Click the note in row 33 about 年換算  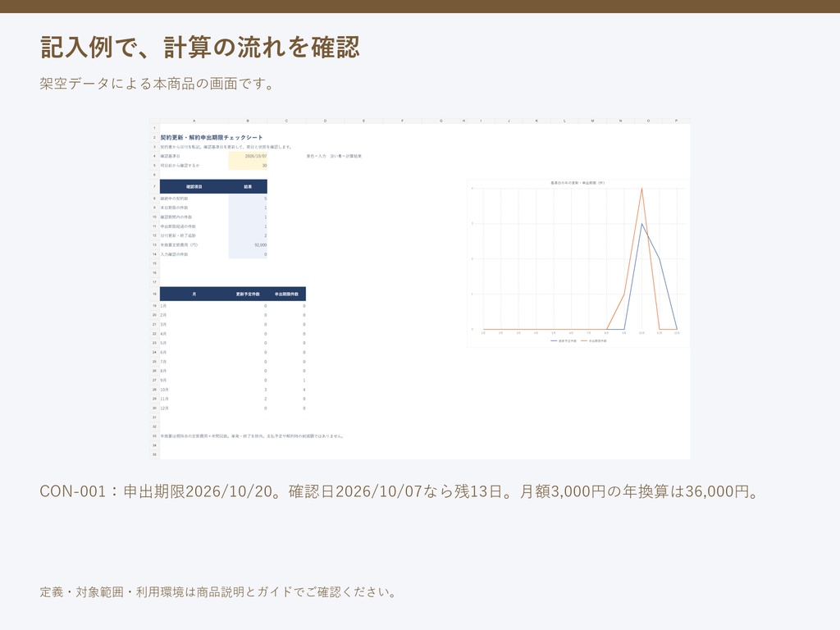pos(252,436)
